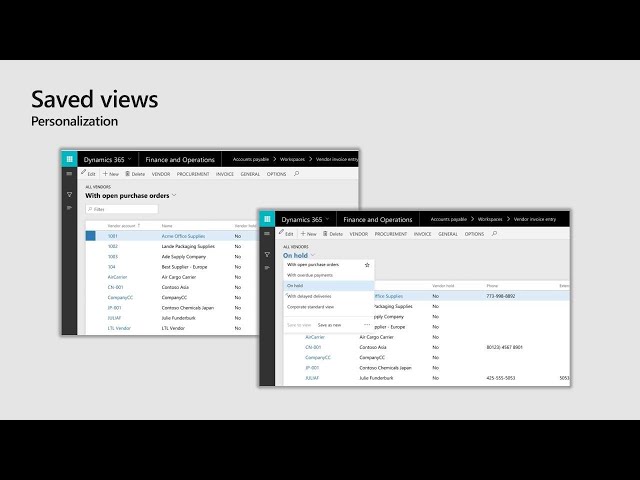Open JULIAF account link in the front window

312,378
